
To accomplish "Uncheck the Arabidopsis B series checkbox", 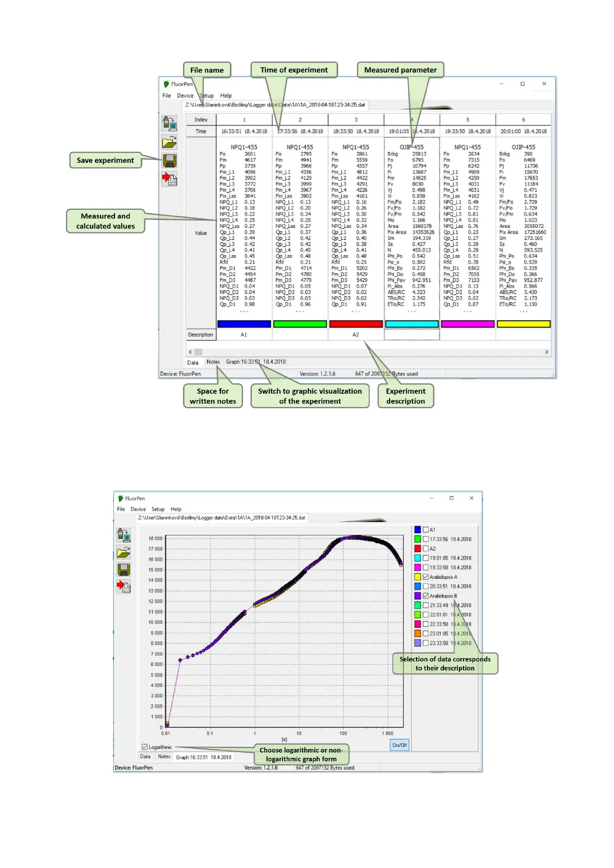I will [x=426, y=595].
